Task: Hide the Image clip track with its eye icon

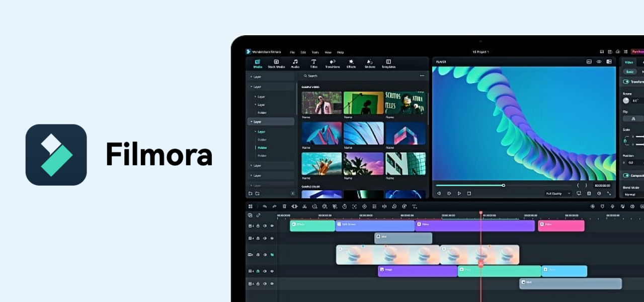Action: (x=272, y=271)
